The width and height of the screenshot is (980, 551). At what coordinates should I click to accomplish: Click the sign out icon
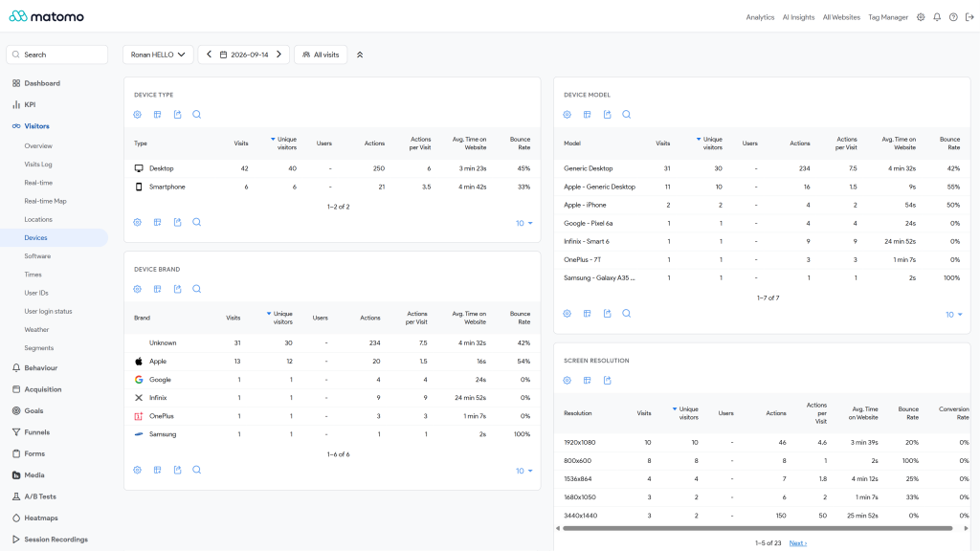pyautogui.click(x=969, y=17)
